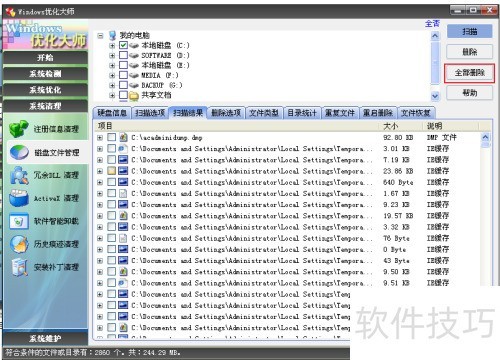Click drive icon of 本地磁盘 (E:)

click(x=134, y=65)
